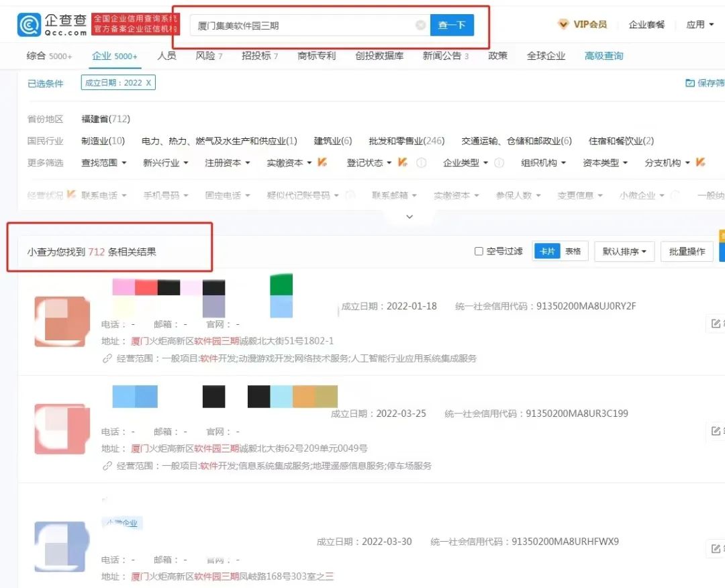Open logo thumbnail of first company result
Image resolution: width=725 pixels, height=588 pixels.
pos(62,322)
